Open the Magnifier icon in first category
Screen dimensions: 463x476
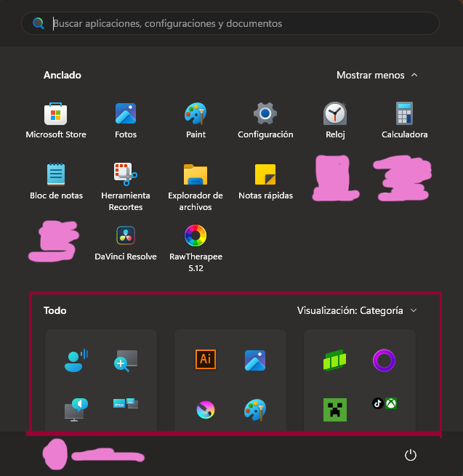click(126, 360)
